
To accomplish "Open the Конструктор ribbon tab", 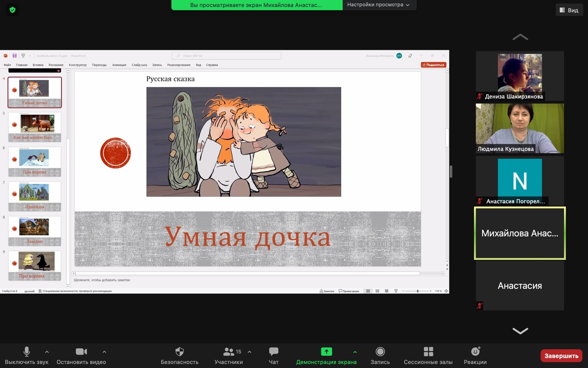I will click(x=78, y=65).
